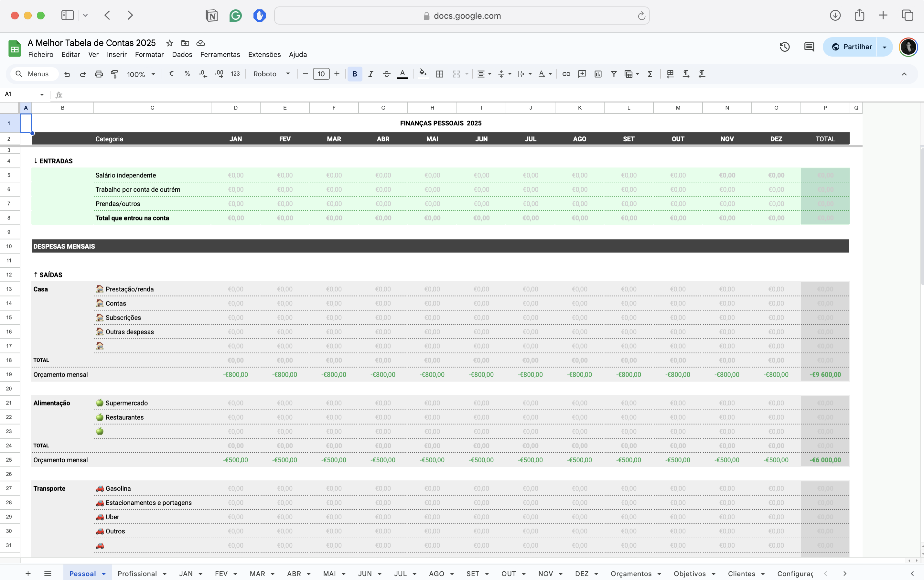Image resolution: width=924 pixels, height=580 pixels.
Task: Open the Roboto font dropdown
Action: coord(271,74)
